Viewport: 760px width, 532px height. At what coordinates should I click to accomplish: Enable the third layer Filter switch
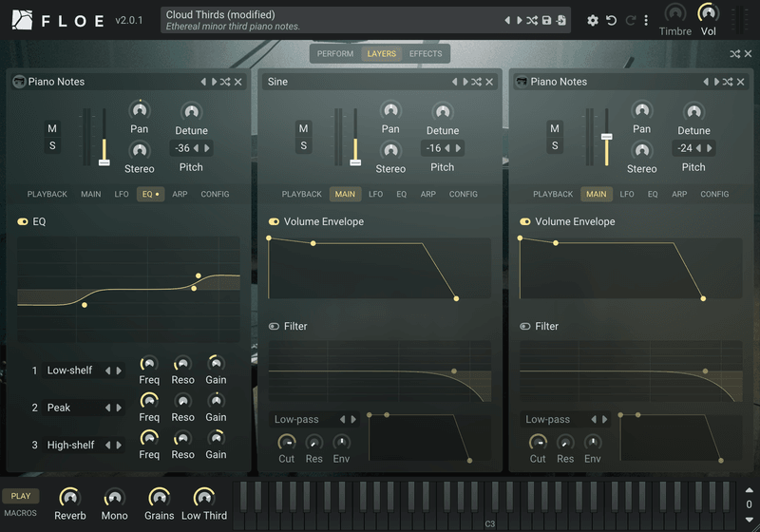point(525,326)
